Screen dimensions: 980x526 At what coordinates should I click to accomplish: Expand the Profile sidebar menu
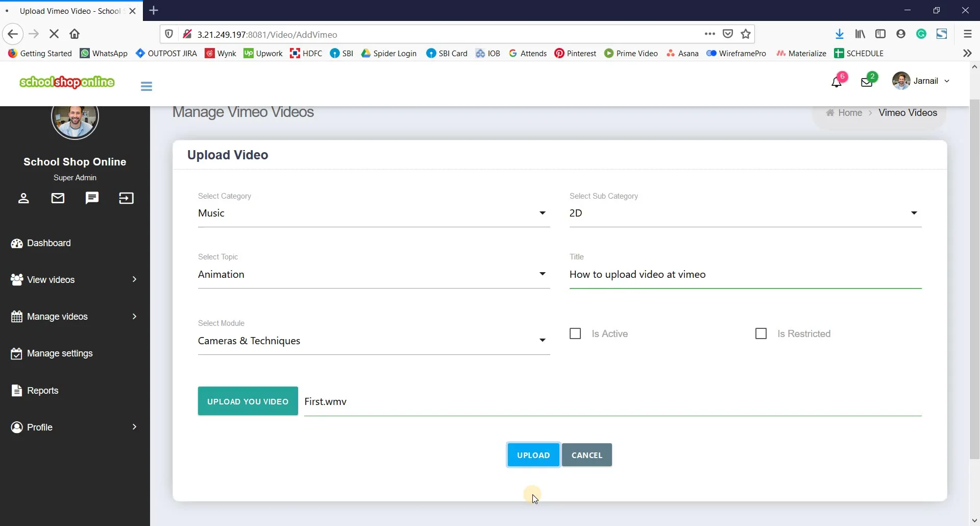pyautogui.click(x=75, y=427)
